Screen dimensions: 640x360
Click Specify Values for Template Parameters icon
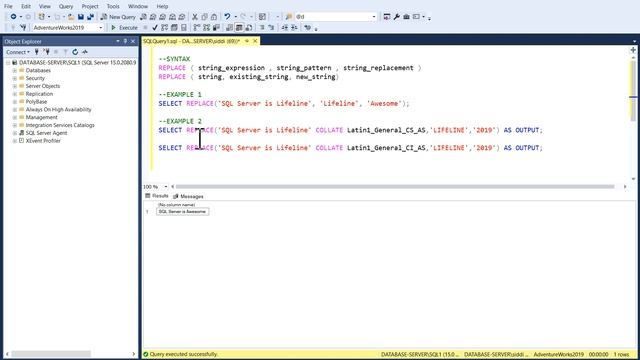pos(307,28)
